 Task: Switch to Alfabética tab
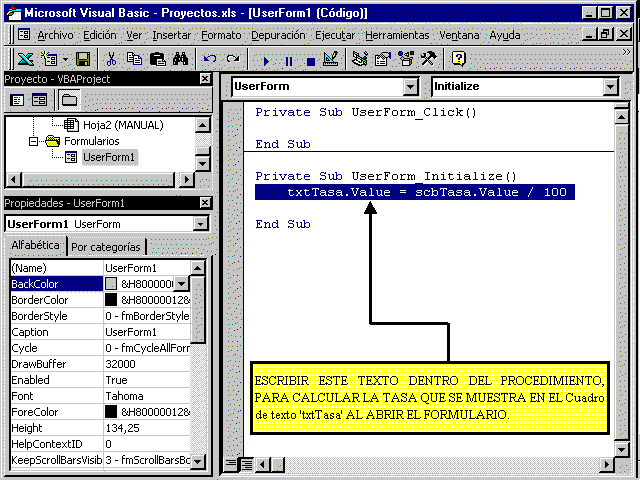(x=35, y=245)
